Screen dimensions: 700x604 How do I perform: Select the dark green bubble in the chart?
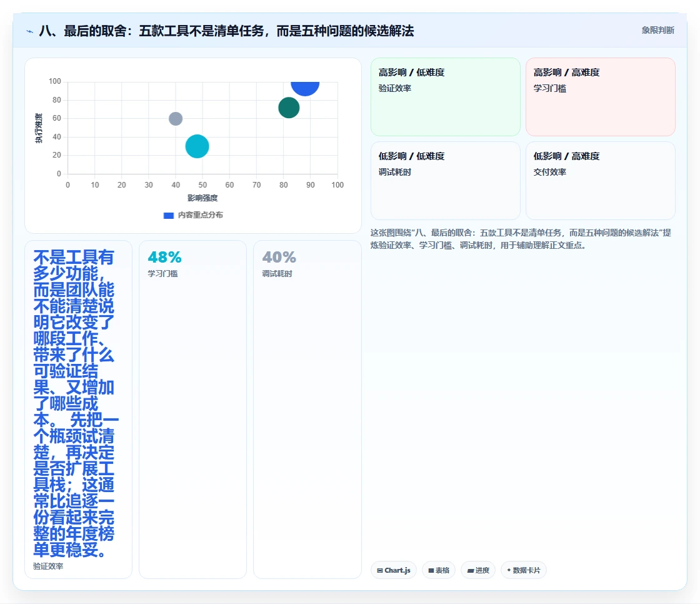click(289, 108)
